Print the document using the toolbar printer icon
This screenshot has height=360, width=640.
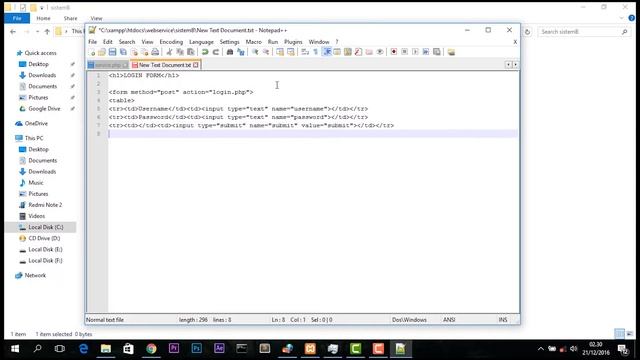tap(155, 52)
